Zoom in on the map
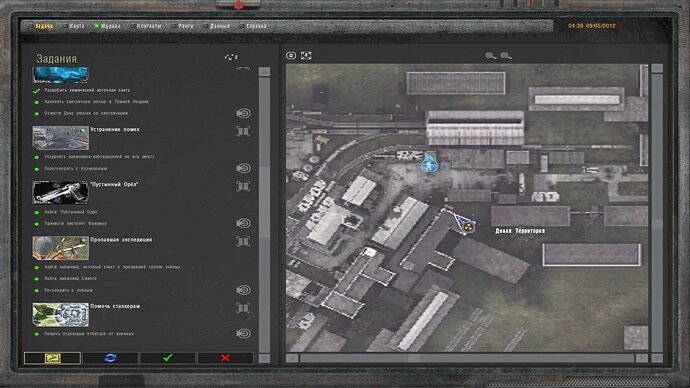The image size is (690, 388). (x=491, y=56)
